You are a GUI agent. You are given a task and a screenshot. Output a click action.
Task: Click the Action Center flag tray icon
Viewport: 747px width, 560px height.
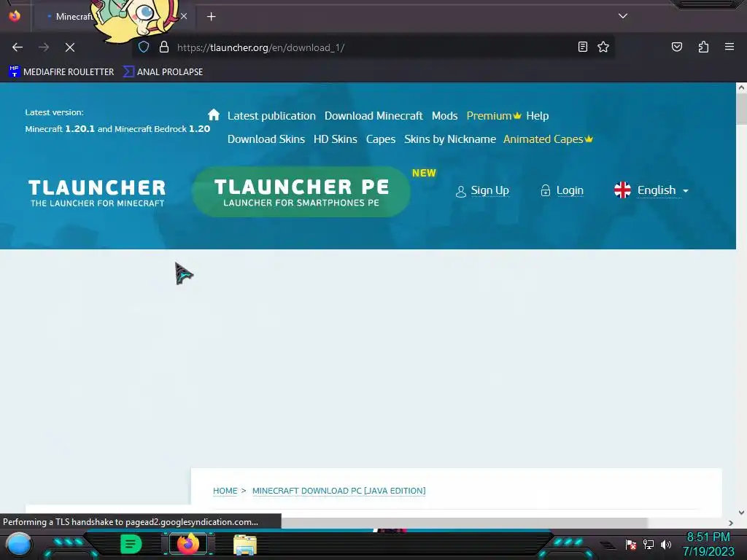631,544
